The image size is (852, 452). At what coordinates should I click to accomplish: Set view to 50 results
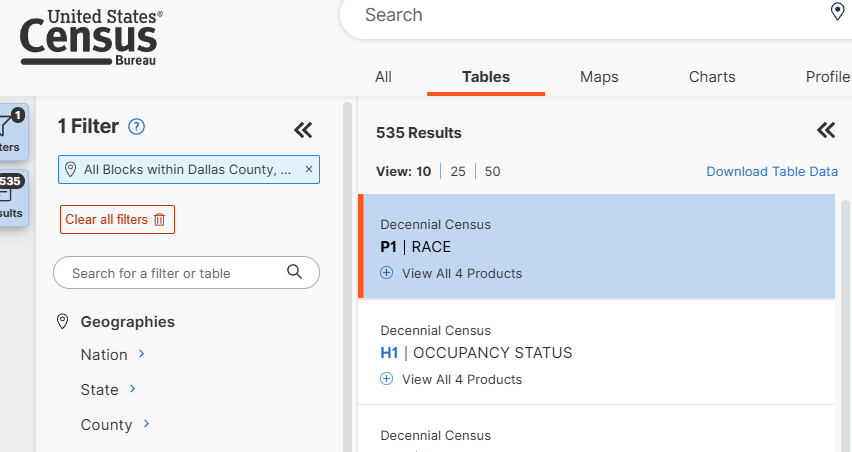coord(492,172)
